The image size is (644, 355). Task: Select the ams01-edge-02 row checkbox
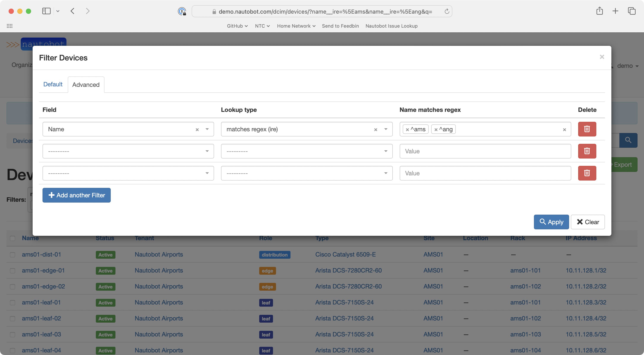pos(13,287)
